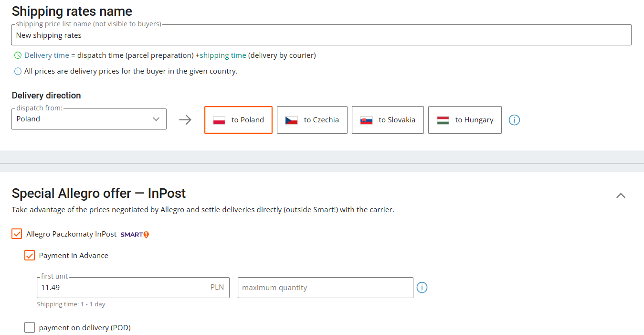Click info icon next to delivery directions
The image size is (644, 335).
[x=514, y=120]
